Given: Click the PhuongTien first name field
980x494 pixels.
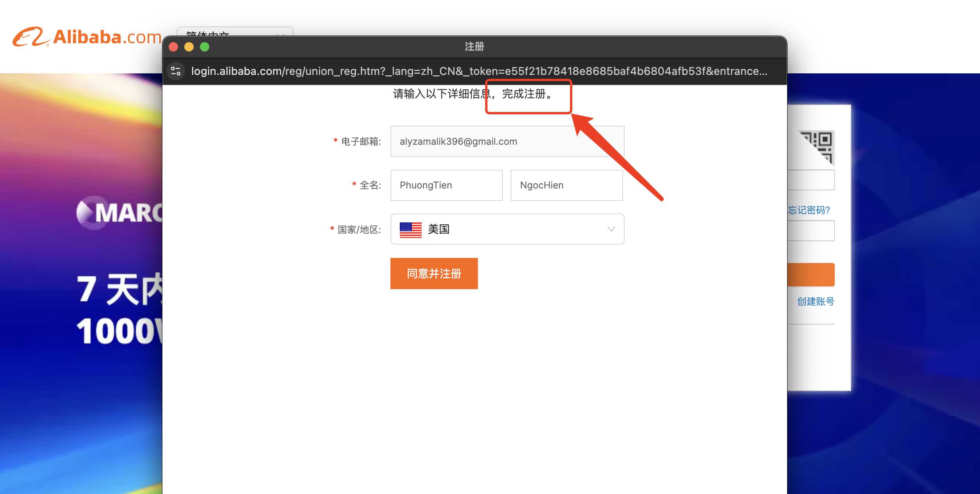Looking at the screenshot, I should pos(446,185).
